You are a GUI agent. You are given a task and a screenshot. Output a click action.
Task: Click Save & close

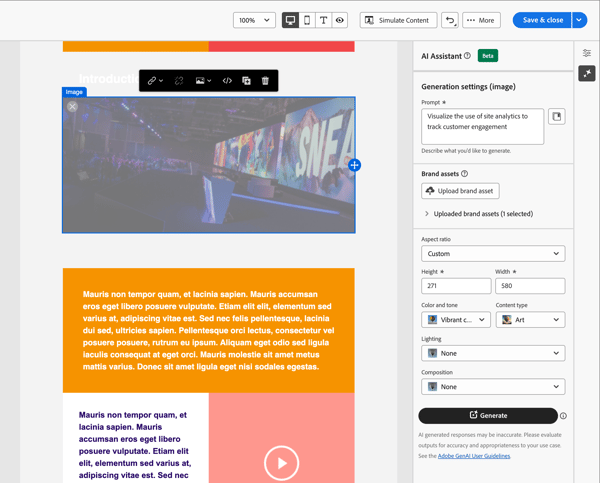point(542,20)
